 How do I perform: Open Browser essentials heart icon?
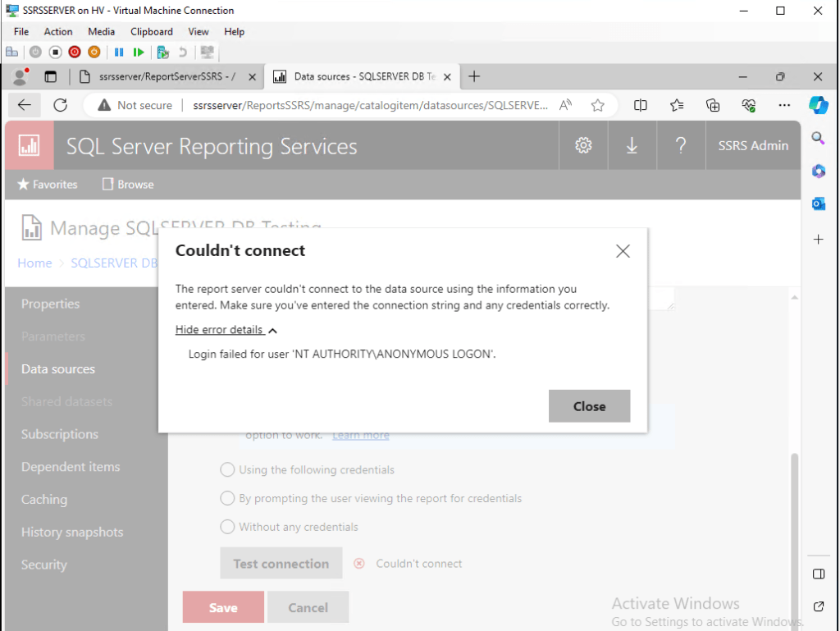749,105
